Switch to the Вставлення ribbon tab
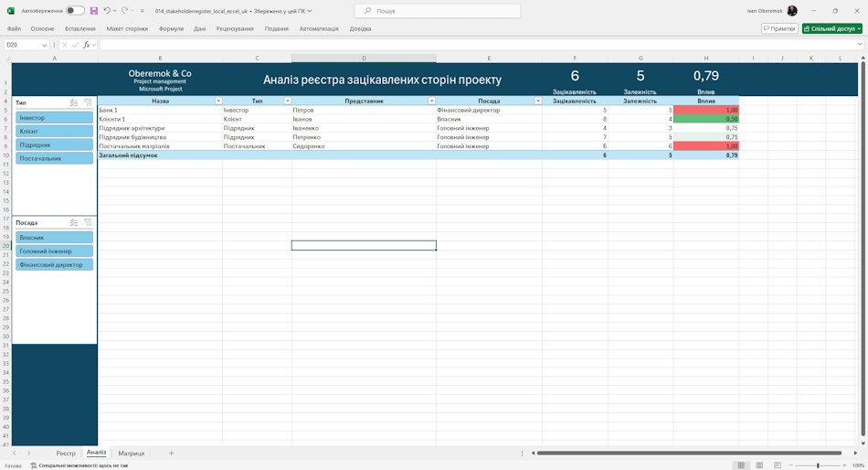The image size is (868, 470). coord(80,29)
